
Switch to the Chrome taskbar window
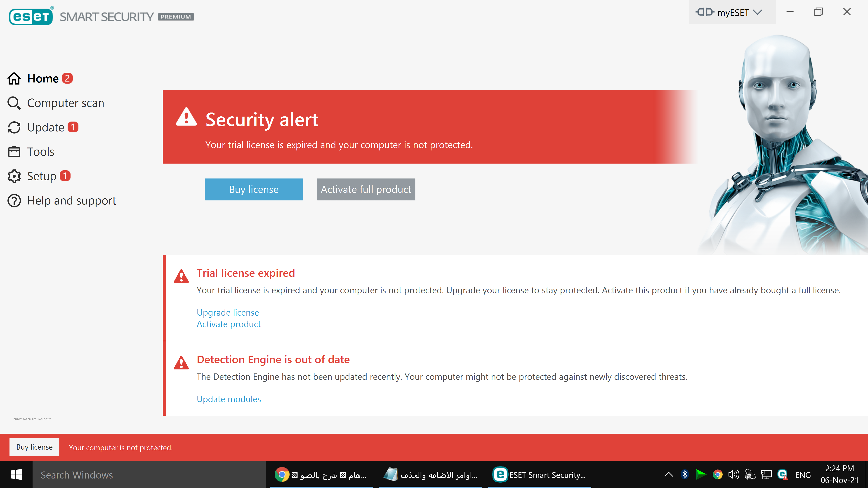coord(321,474)
